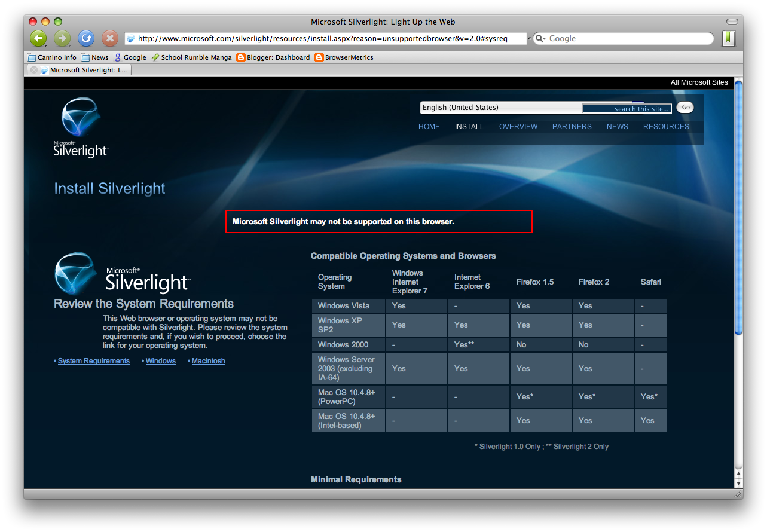The height and width of the screenshot is (532, 767).
Task: Click the Google search field
Action: point(623,39)
